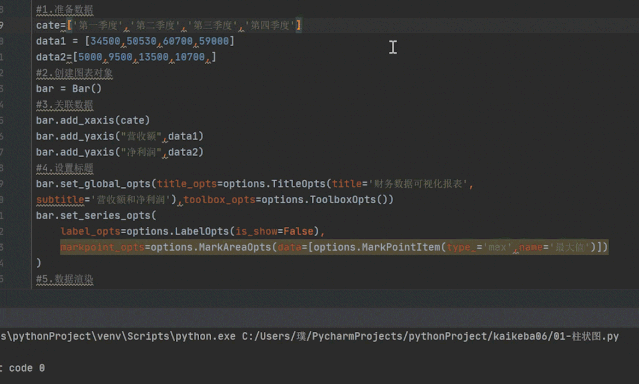This screenshot has width=639, height=384.
Task: Select the string '第一季度' in cate list
Action: click(x=98, y=25)
